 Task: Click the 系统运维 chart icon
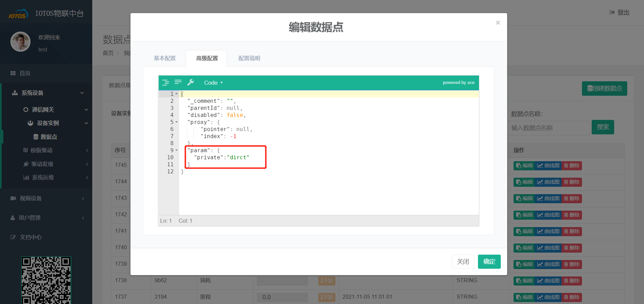26,177
